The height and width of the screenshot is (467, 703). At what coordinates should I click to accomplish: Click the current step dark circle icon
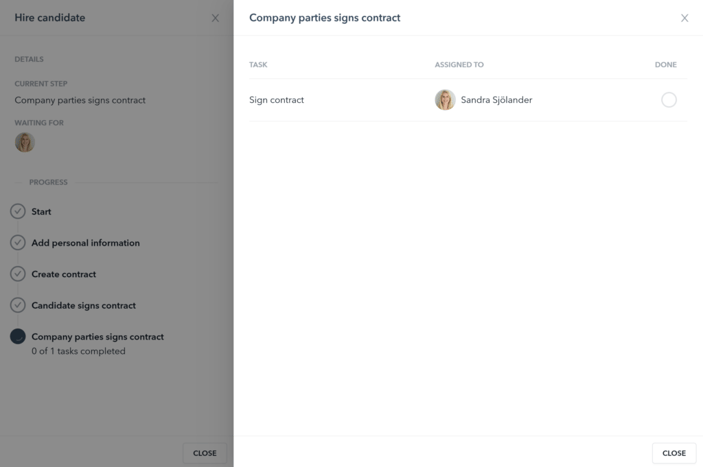[18, 337]
